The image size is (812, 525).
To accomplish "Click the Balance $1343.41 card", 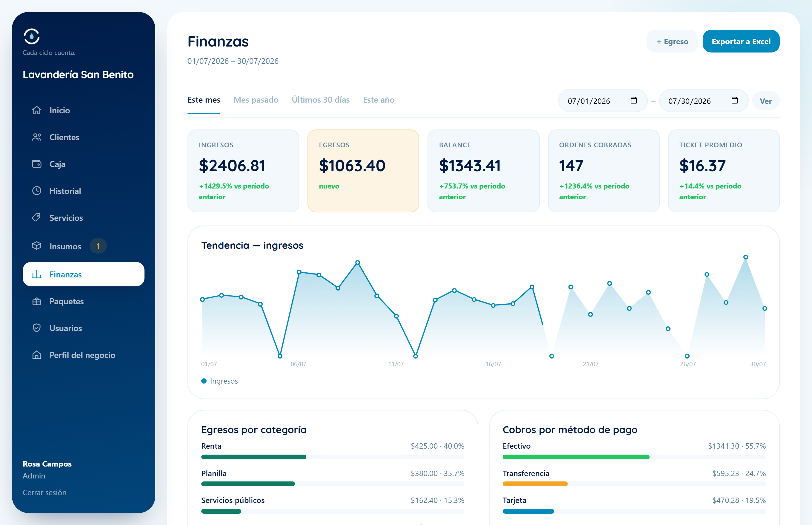I will 483,171.
